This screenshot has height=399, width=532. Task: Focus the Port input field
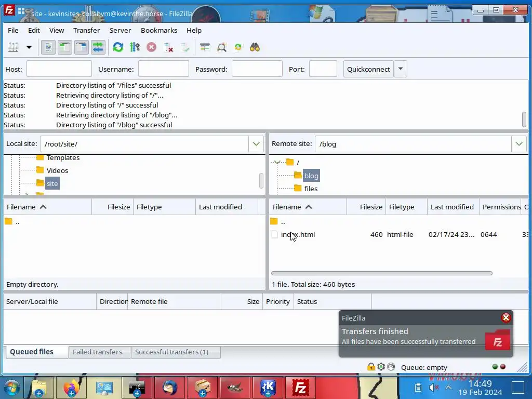323,69
